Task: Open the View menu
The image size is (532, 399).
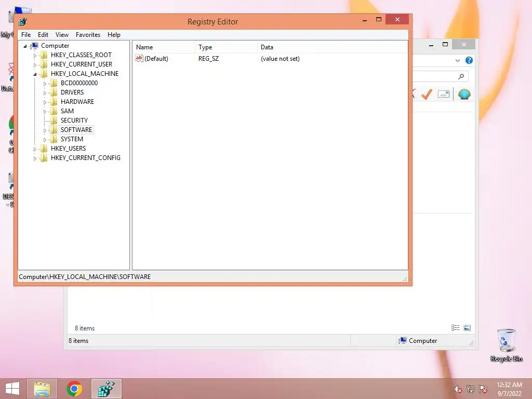Action: coord(62,35)
